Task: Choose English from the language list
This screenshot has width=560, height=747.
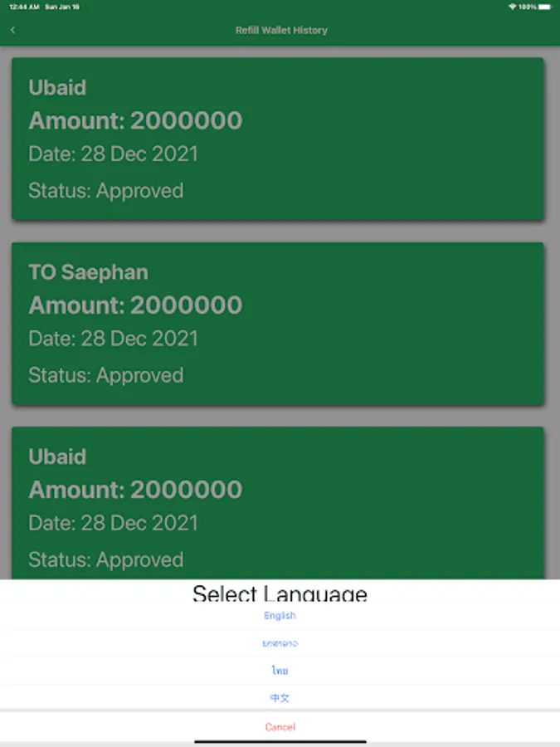Action: 280,616
